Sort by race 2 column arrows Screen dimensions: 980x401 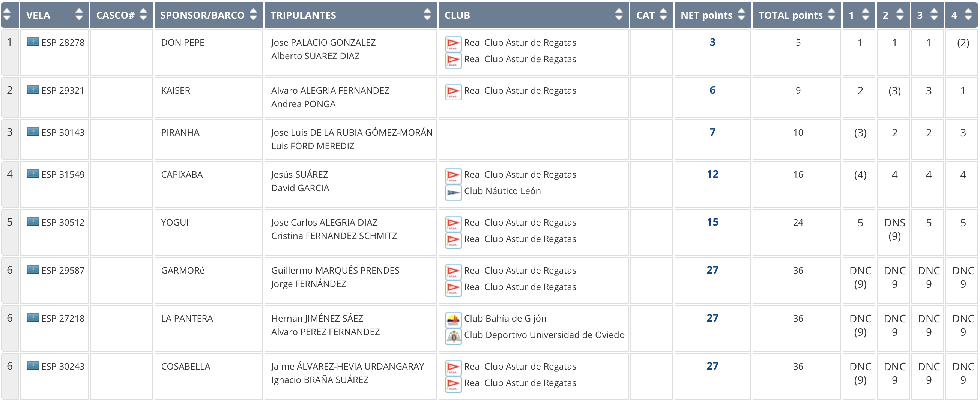[900, 15]
